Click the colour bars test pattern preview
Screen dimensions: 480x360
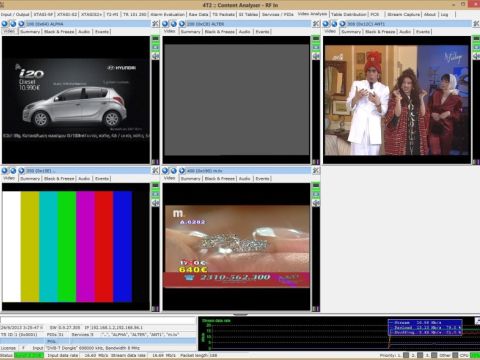tap(76, 247)
